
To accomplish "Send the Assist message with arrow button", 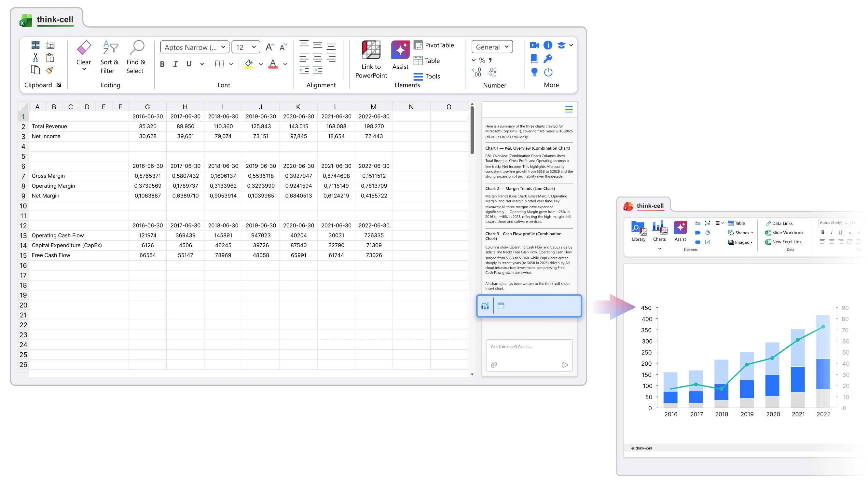I will [x=565, y=365].
